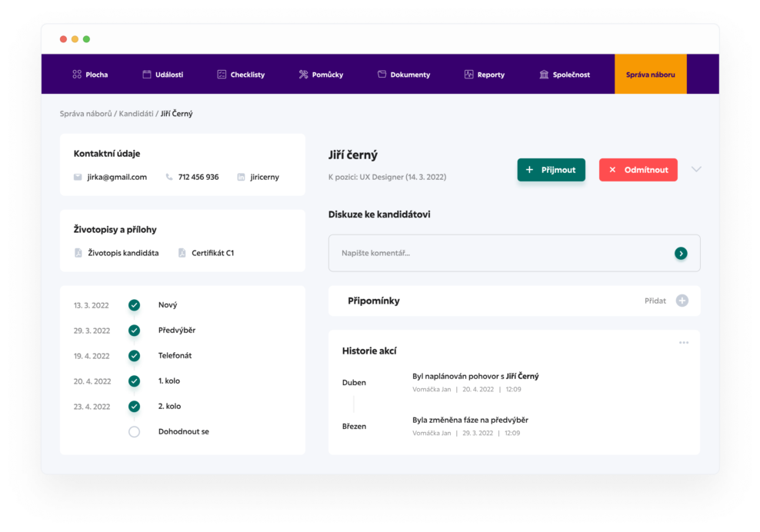The height and width of the screenshot is (532, 760).
Task: Toggle the Nový stage checkmark
Action: (134, 305)
